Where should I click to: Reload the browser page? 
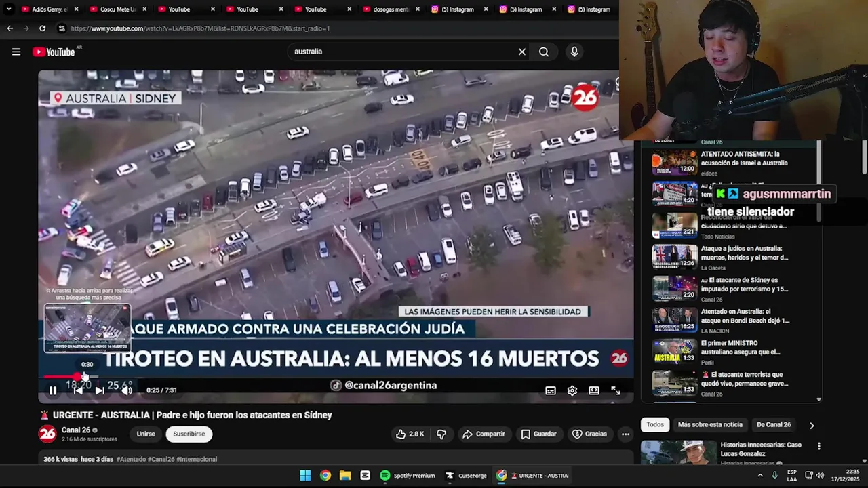pos(42,28)
